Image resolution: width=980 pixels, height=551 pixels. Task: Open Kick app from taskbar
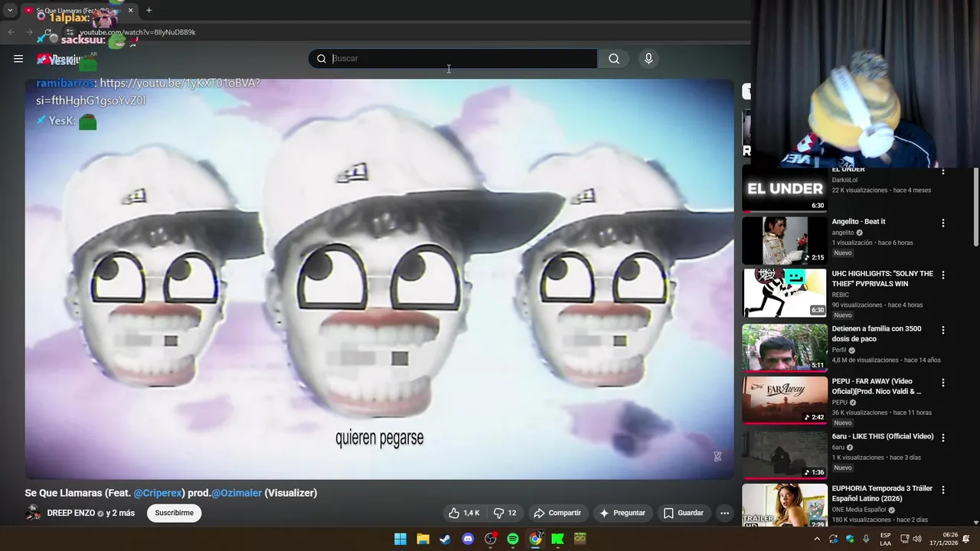tap(558, 539)
